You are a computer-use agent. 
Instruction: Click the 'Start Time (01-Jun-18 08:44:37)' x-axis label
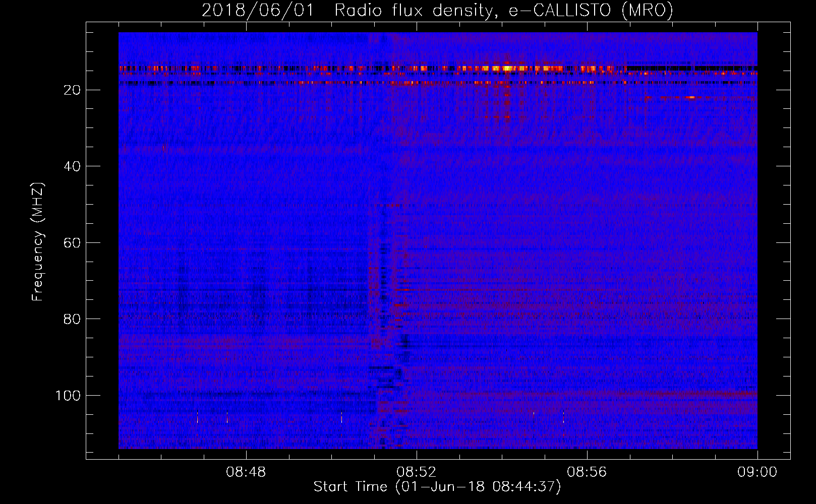pos(437,487)
